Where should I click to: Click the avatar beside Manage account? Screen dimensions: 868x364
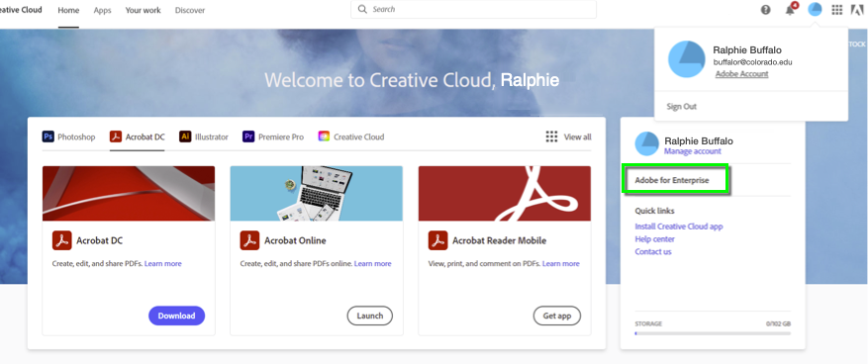click(646, 143)
